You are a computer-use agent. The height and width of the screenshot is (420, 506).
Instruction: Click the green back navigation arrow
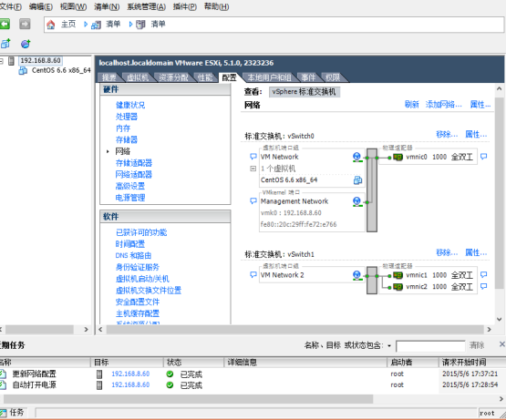[x=5, y=25]
